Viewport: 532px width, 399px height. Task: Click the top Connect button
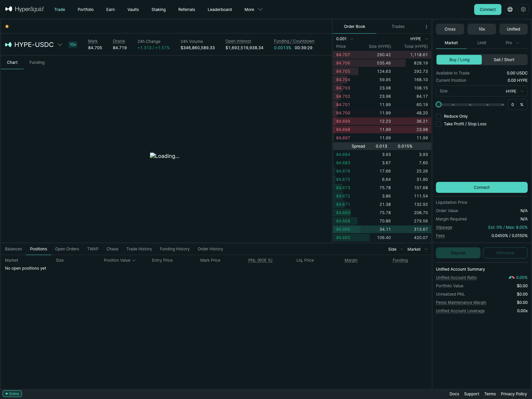[x=487, y=9]
